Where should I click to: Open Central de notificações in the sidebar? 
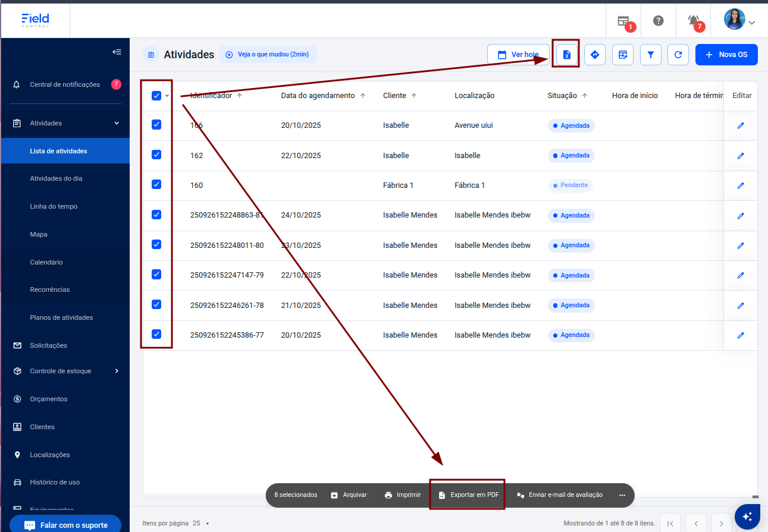click(65, 84)
